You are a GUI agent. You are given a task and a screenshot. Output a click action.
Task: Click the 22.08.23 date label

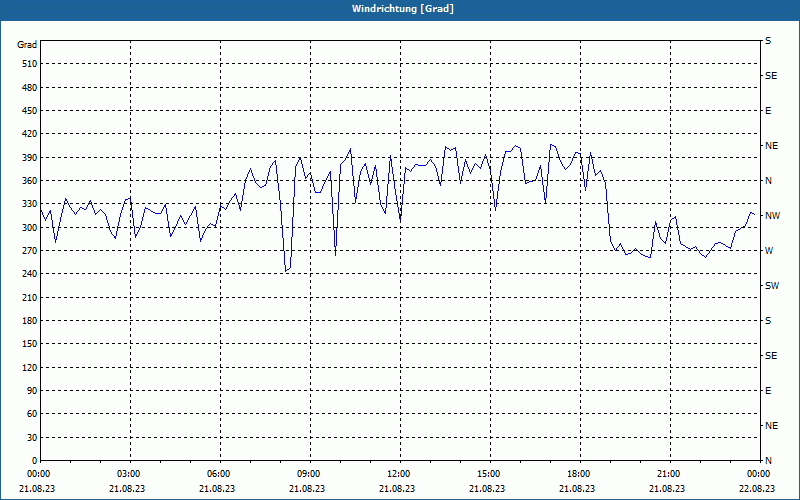pos(757,488)
